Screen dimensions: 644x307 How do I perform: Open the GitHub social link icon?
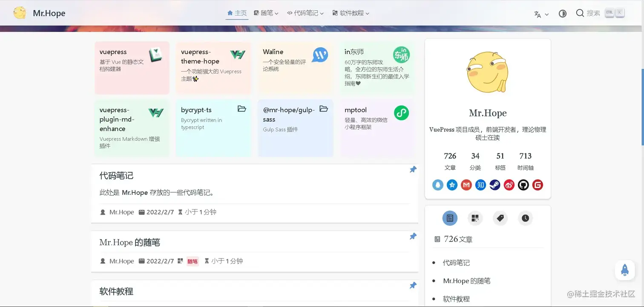click(523, 185)
